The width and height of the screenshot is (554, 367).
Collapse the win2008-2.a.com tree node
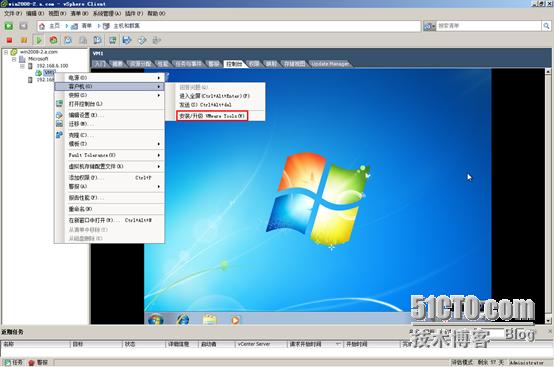pos(6,52)
